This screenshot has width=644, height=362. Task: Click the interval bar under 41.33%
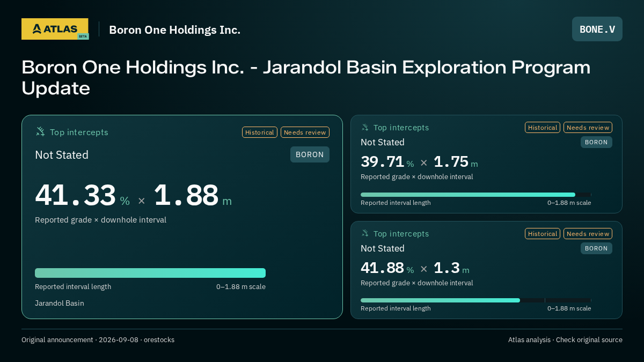tap(150, 273)
